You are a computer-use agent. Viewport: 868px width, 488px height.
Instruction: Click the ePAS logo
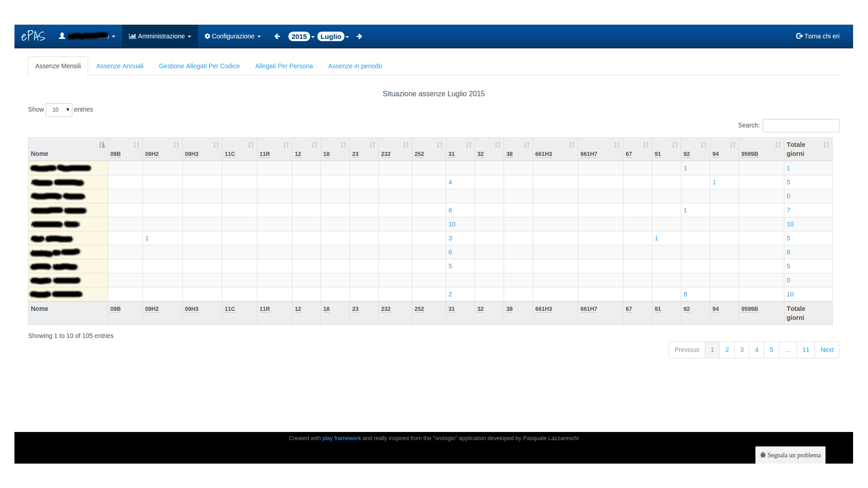[33, 36]
